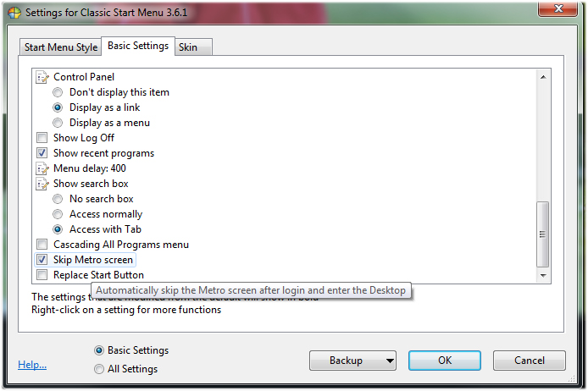Select Basic Settings radio at bottom
Image resolution: width=588 pixels, height=391 pixels.
tap(99, 350)
